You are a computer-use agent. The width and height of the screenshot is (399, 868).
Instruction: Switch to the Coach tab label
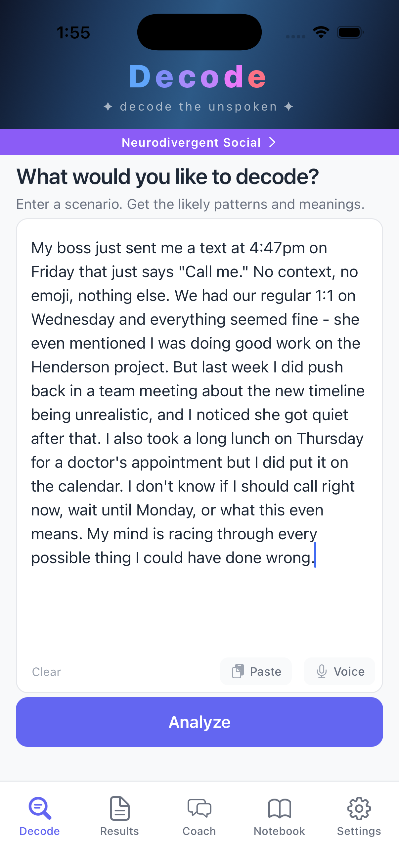(199, 831)
